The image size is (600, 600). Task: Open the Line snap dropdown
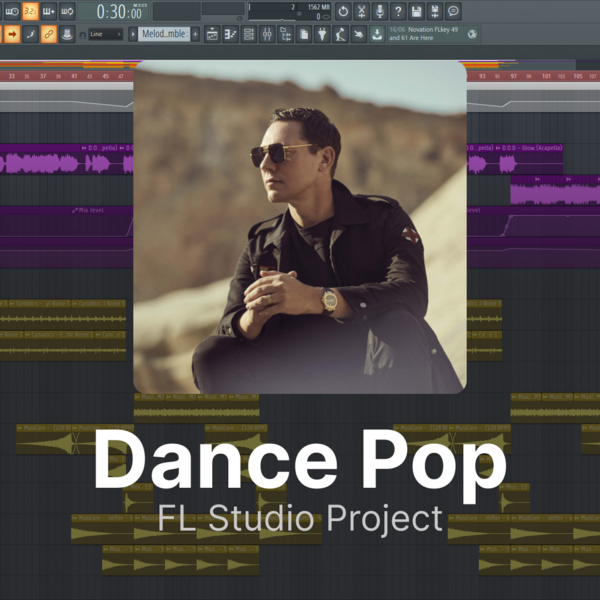[x=105, y=34]
